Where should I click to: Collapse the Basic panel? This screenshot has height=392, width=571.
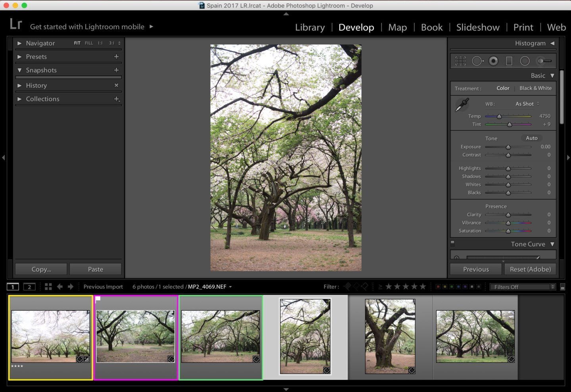click(x=552, y=75)
